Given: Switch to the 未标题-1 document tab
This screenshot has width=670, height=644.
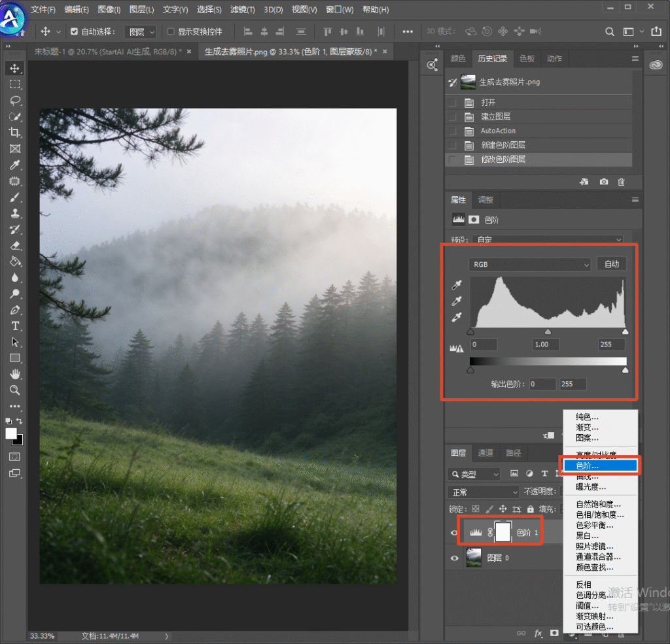Looking at the screenshot, I should (108, 52).
